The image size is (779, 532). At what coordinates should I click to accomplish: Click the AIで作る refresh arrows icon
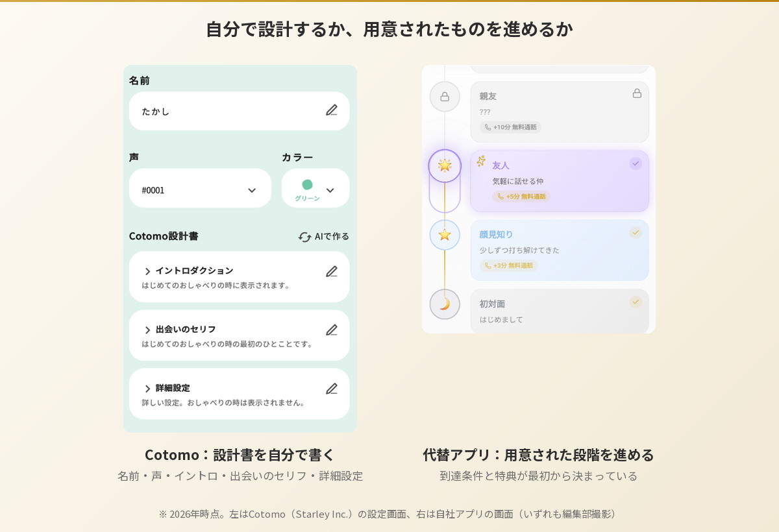(x=304, y=237)
